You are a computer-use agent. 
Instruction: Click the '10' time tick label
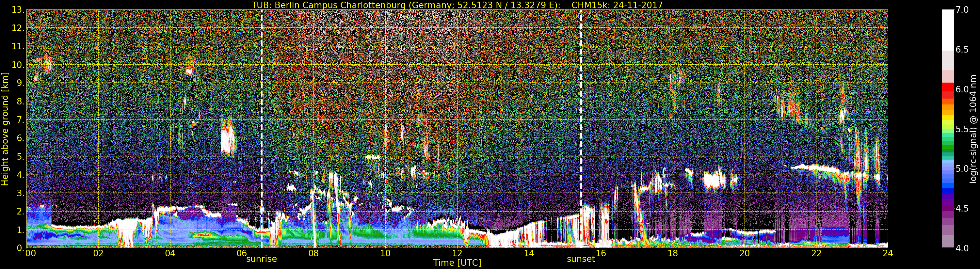[385, 253]
